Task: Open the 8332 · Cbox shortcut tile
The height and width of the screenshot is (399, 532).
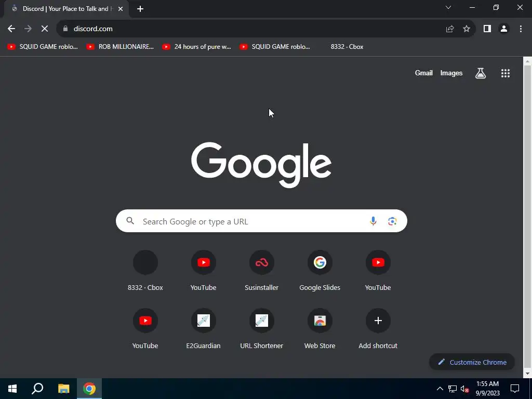Action: pyautogui.click(x=145, y=271)
